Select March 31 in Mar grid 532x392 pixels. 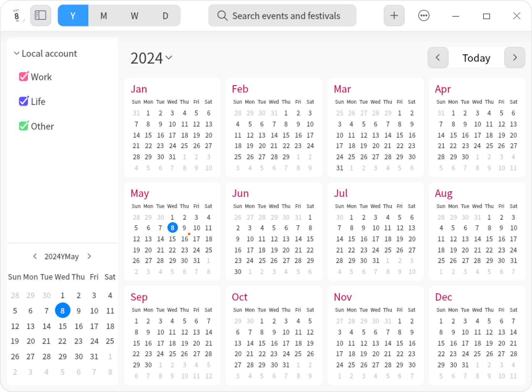coord(340,168)
